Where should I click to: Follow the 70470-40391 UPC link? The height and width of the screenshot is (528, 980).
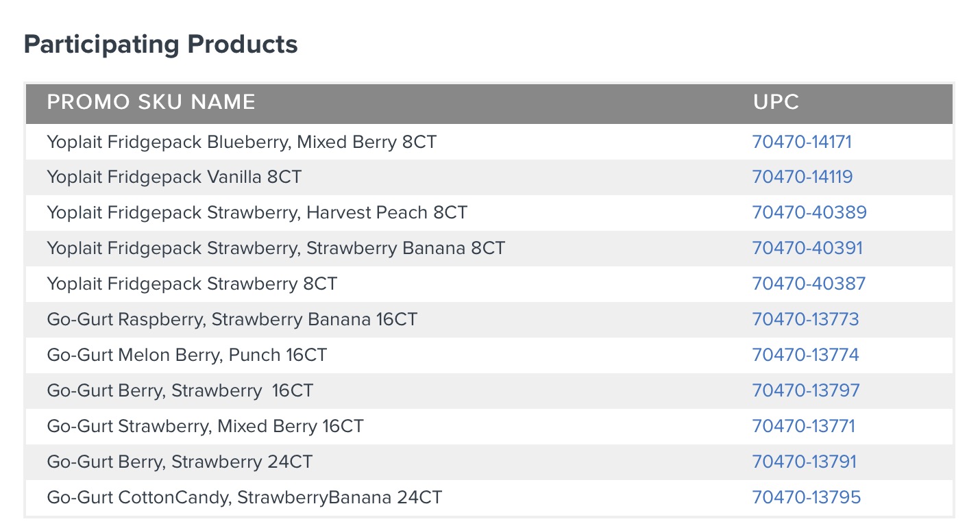click(x=807, y=249)
